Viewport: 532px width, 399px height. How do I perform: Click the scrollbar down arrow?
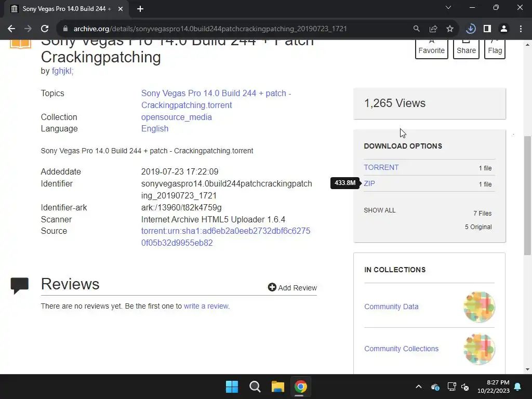point(527,369)
